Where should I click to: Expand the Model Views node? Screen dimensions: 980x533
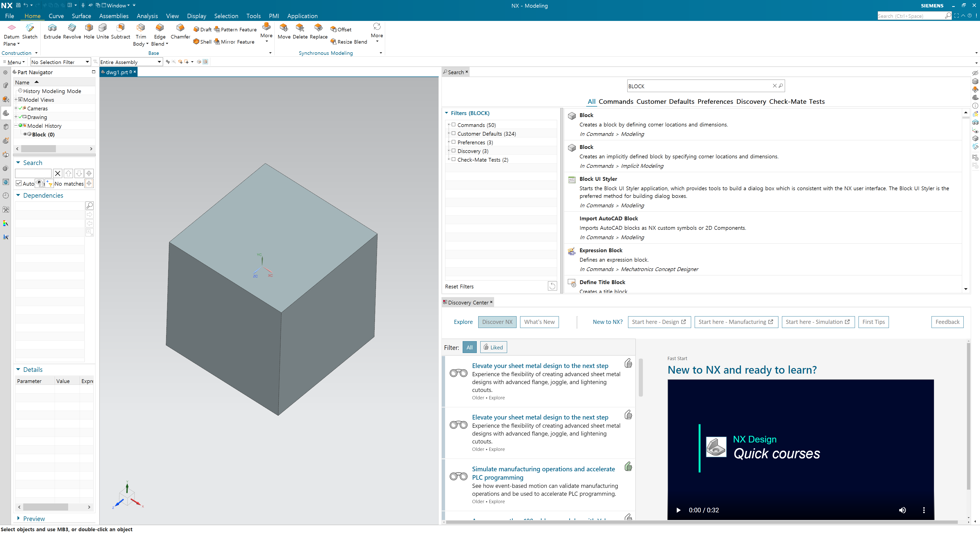[16, 100]
